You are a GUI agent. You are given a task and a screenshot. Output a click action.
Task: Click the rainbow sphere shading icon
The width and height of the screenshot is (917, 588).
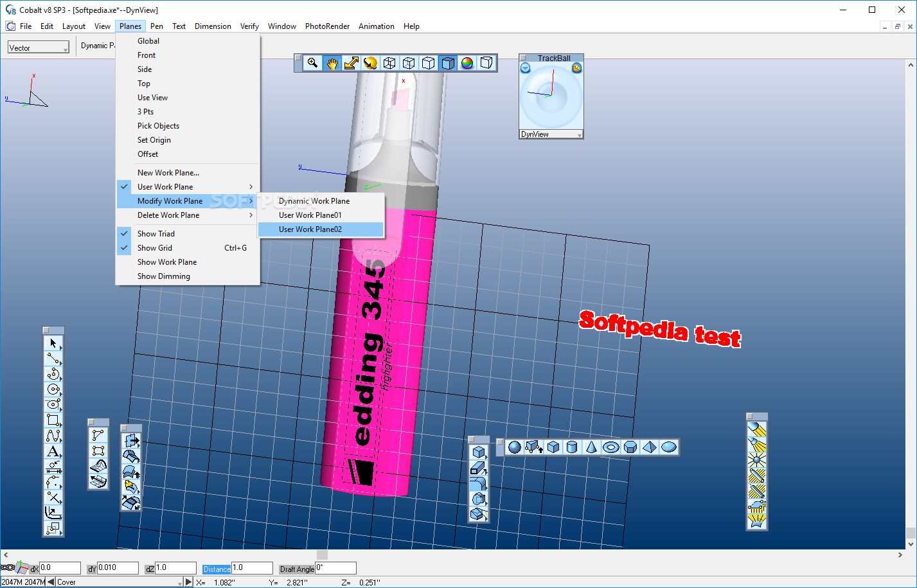[x=467, y=63]
